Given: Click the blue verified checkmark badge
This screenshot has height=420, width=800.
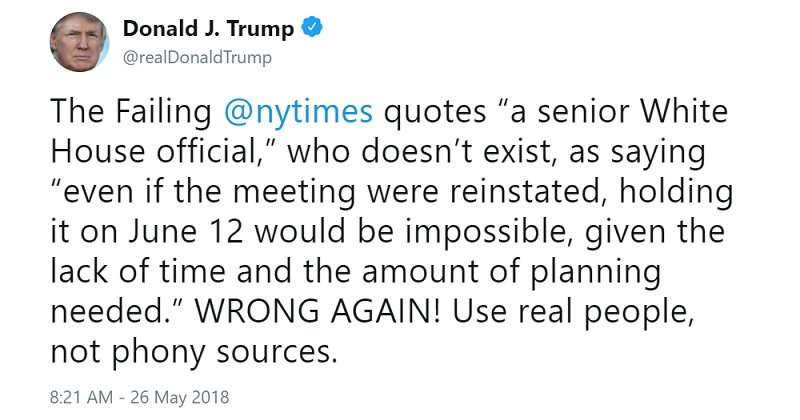Looking at the screenshot, I should [x=312, y=27].
